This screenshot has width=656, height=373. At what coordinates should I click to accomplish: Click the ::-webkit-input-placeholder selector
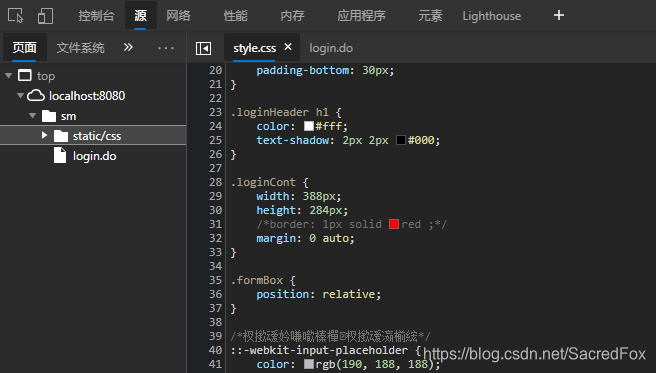click(x=319, y=350)
